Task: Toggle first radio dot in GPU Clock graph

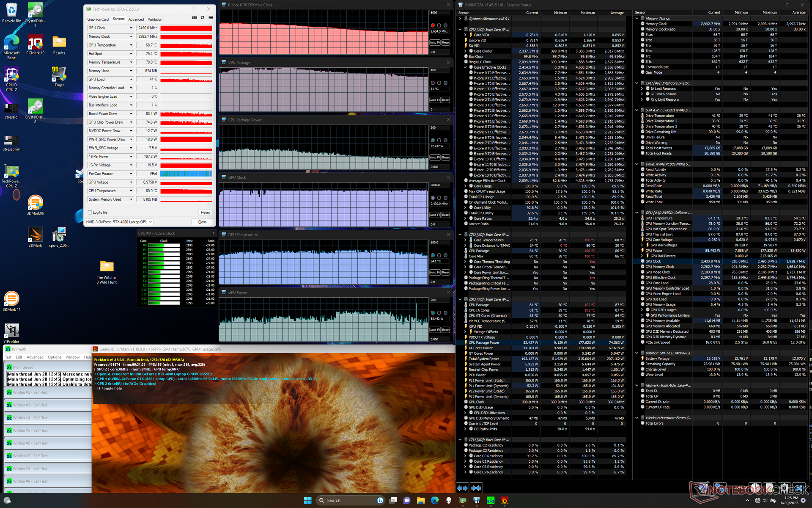Action: pyautogui.click(x=433, y=198)
